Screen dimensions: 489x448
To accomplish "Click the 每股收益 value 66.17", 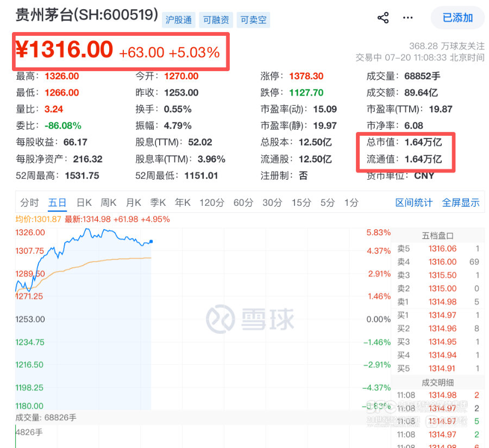I will point(75,142).
